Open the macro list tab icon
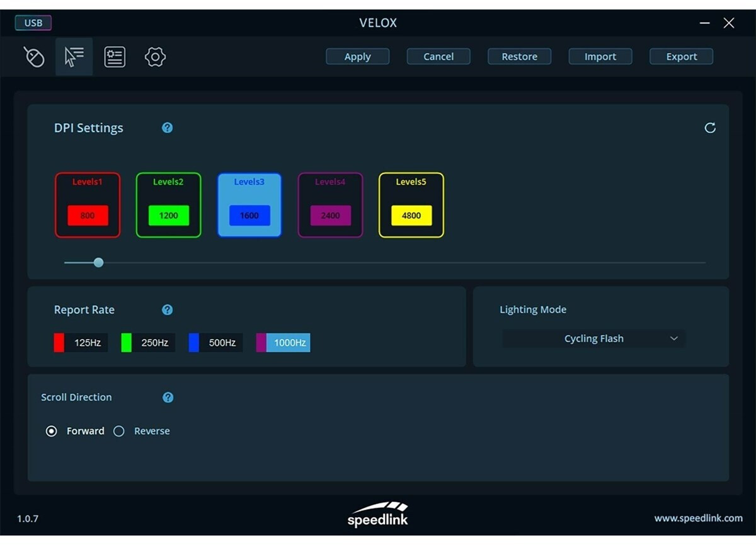Screen dimensions: 756x545 click(115, 57)
